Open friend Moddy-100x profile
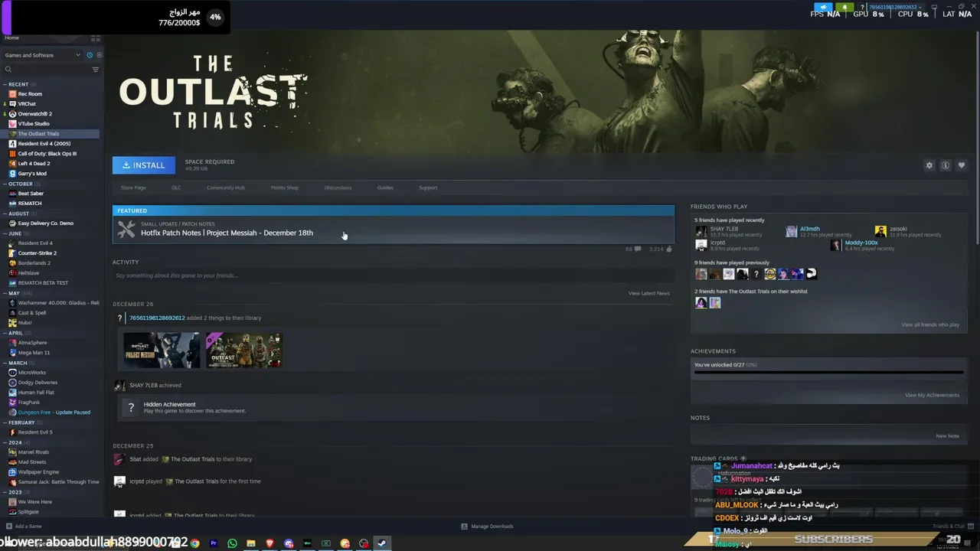The image size is (980, 551). click(x=861, y=243)
